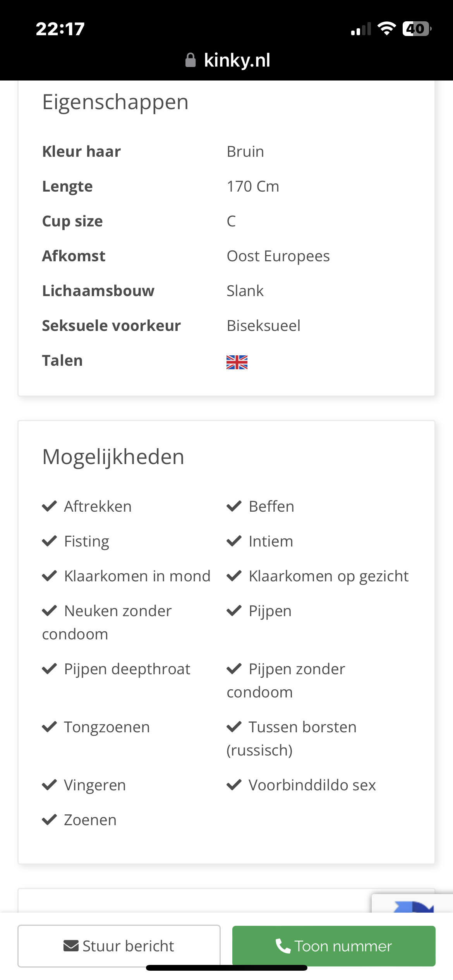Select the Mogelijkheden section heading
Image resolution: width=453 pixels, height=980 pixels.
coord(113,457)
